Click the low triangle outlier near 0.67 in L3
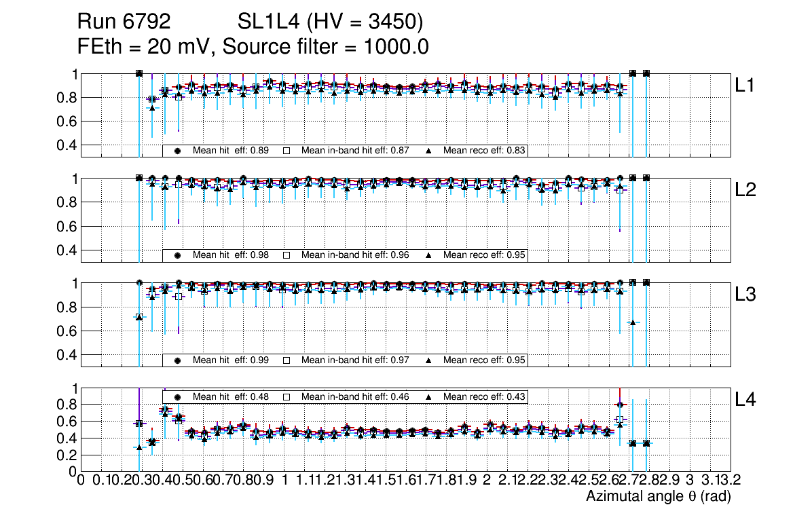The width and height of the screenshot is (812, 524). coord(633,322)
